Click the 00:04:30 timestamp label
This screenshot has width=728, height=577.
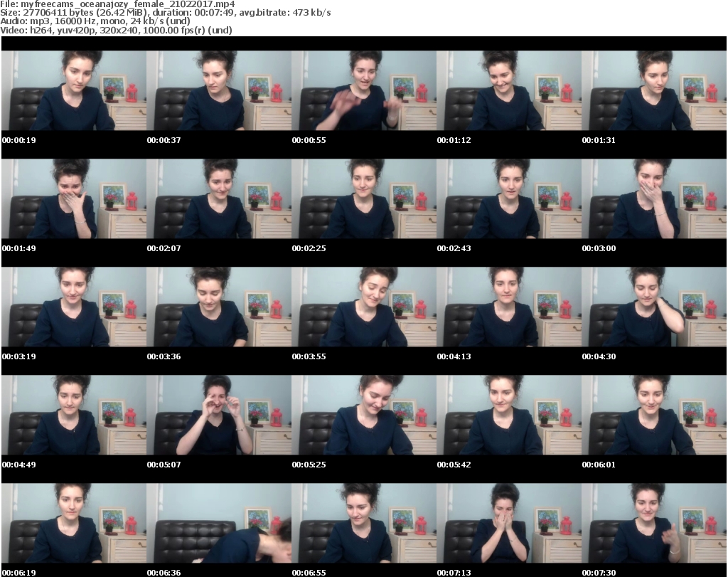(599, 356)
